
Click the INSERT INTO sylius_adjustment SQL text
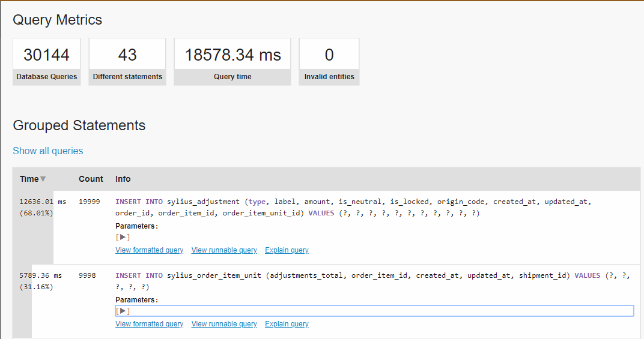point(353,207)
